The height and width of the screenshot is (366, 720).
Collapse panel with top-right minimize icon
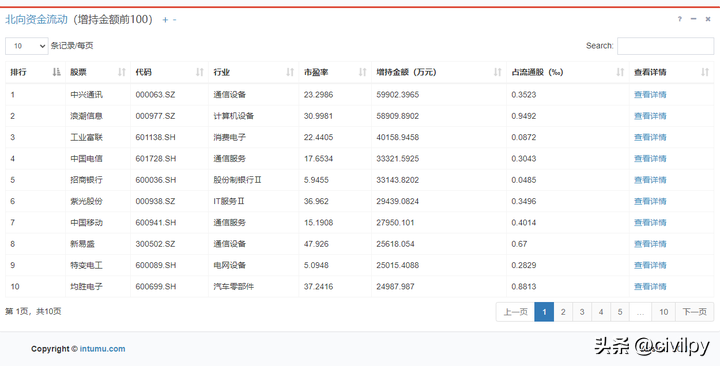coord(693,19)
